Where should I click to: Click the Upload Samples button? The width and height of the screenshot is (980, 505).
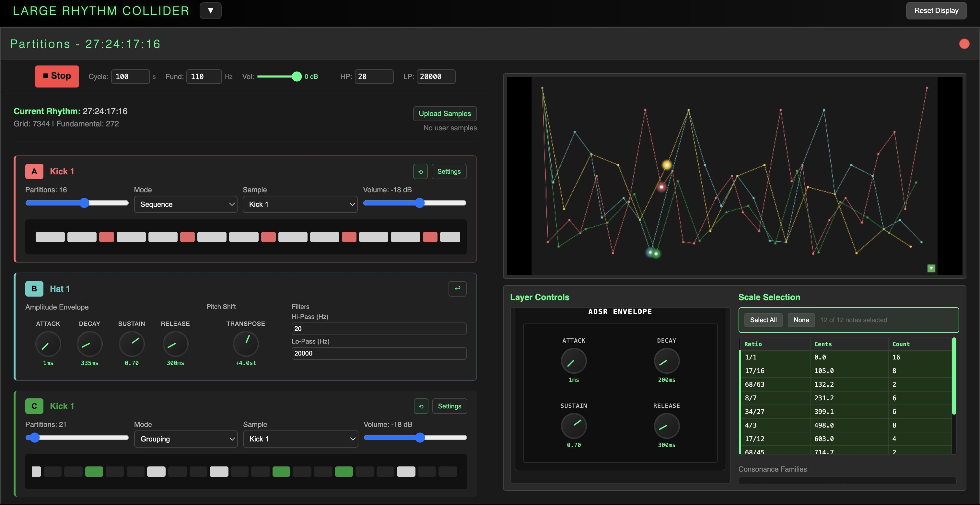pyautogui.click(x=445, y=113)
